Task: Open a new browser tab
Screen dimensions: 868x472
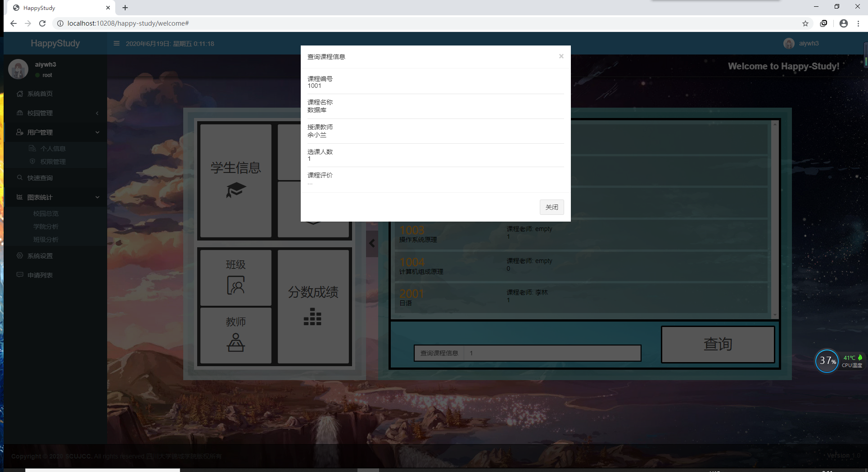Action: 125,8
